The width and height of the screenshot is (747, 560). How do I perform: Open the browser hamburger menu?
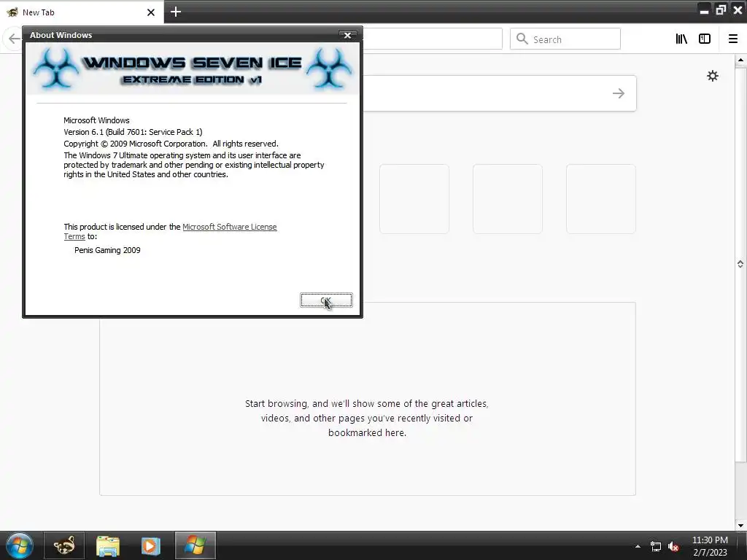[x=733, y=39]
